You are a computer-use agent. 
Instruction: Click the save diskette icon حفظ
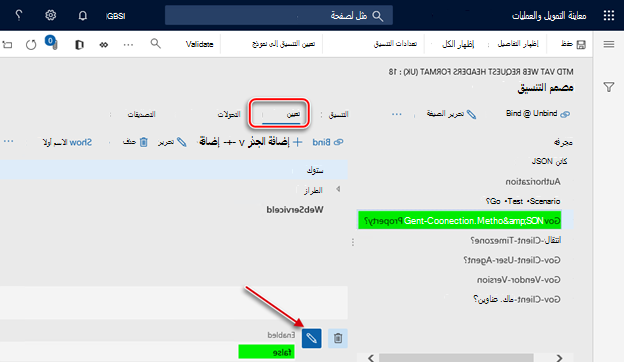coord(581,44)
